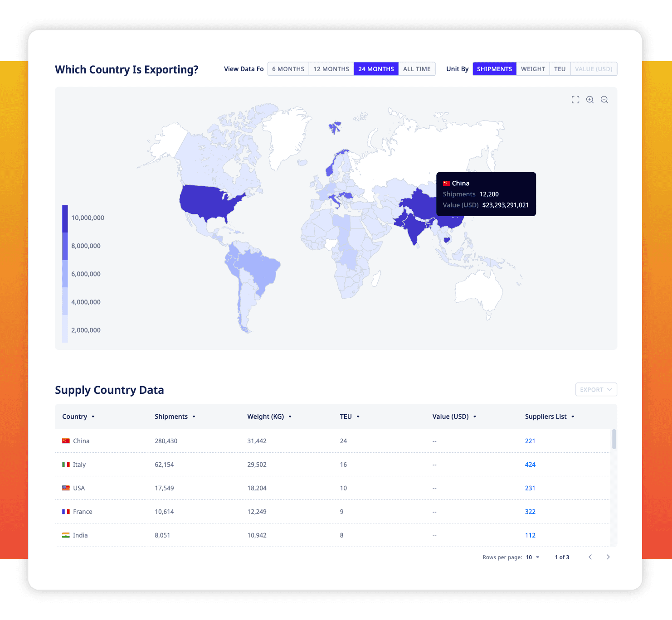This screenshot has width=672, height=620.
Task: Open fullscreen map view icon
Action: [575, 100]
